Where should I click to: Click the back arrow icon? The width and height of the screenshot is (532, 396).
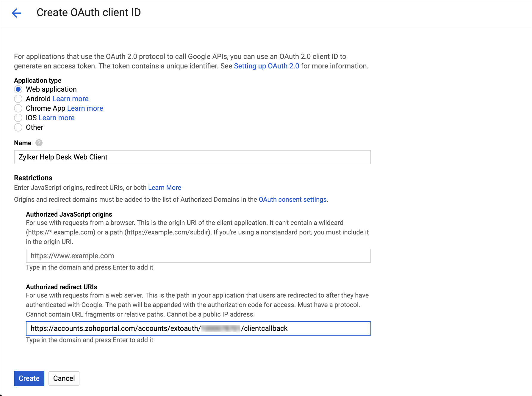pos(17,13)
